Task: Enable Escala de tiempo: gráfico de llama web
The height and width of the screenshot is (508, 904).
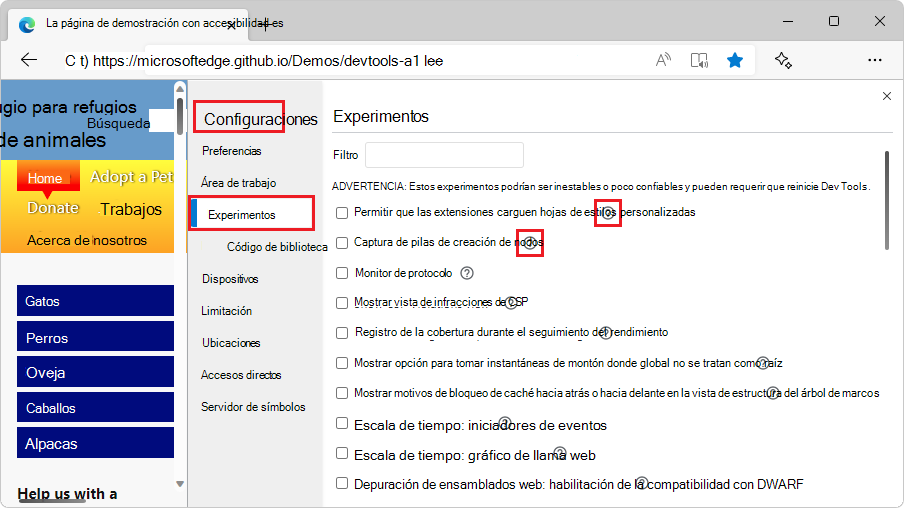Action: tap(342, 453)
